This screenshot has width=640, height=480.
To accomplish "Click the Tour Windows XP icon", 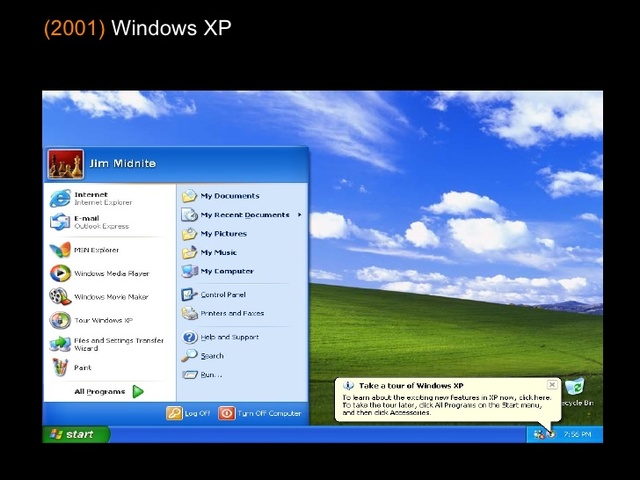I will point(60,320).
